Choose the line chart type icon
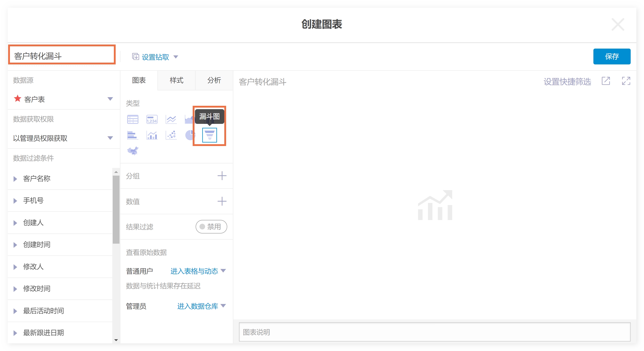Screen dimensions: 644x351 (x=171, y=119)
